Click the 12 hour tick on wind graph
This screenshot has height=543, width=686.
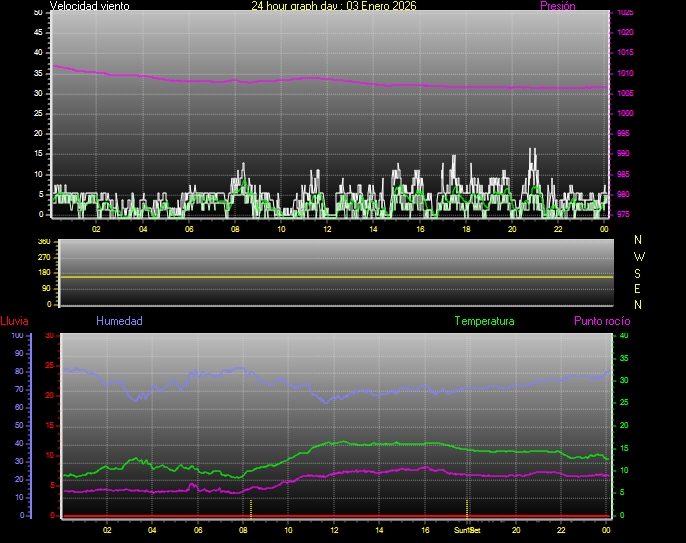coord(327,228)
